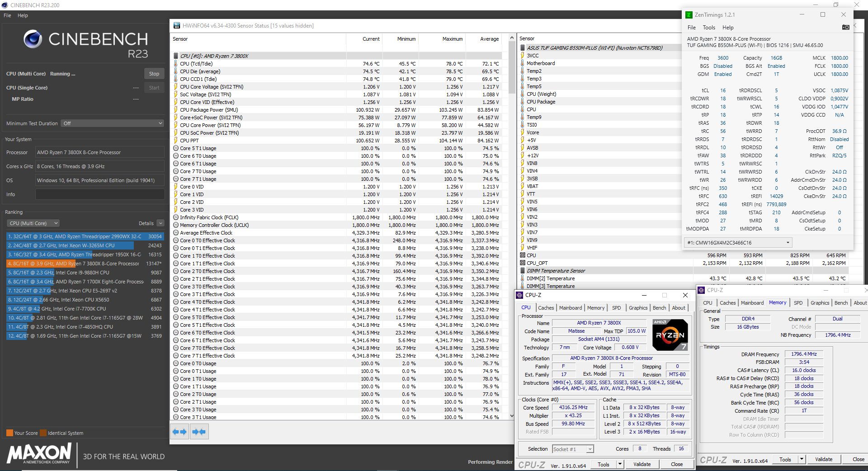Expand the ranking Details arrow
This screenshot has width=868, height=471.
160,223
